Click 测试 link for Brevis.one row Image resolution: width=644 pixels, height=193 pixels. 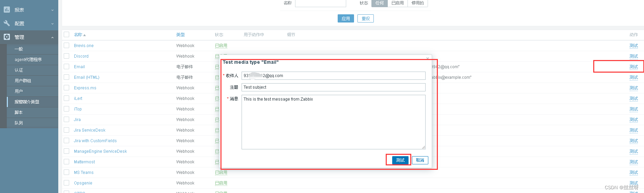[x=634, y=46]
